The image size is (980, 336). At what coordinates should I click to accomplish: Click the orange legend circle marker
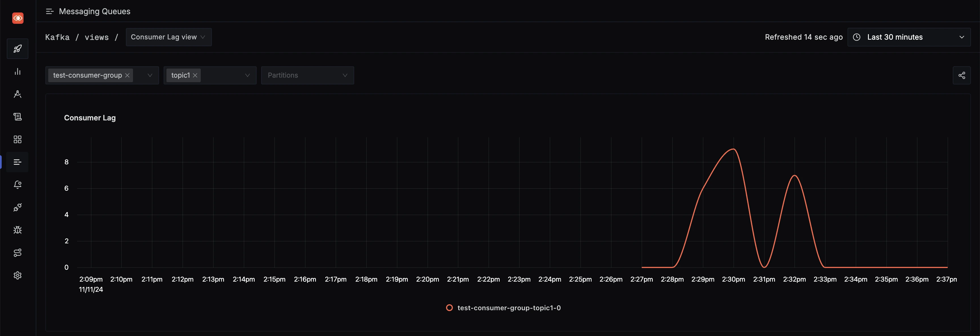coord(449,308)
